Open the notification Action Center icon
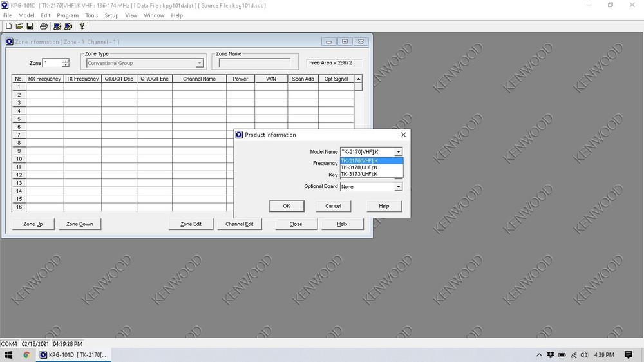Viewport: 644px width, 362px height. coord(629,355)
